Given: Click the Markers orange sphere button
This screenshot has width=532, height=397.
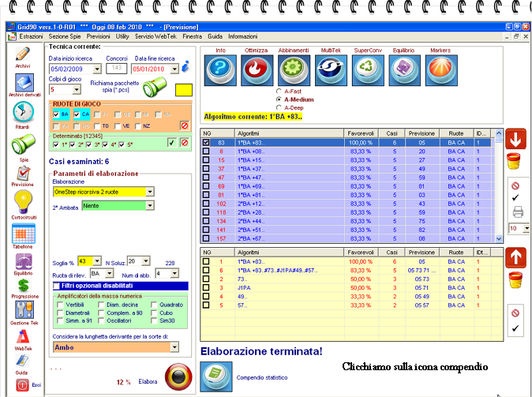Looking at the screenshot, I should (441, 70).
